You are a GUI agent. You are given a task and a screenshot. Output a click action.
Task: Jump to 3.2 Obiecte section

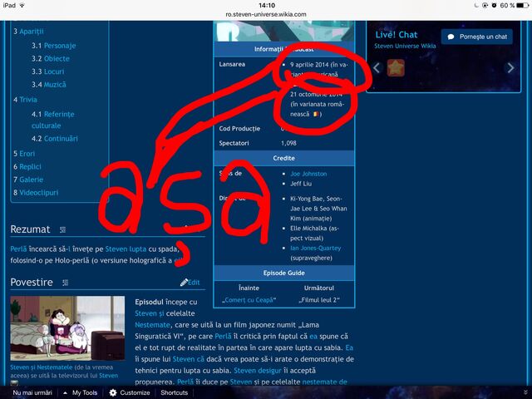point(51,59)
